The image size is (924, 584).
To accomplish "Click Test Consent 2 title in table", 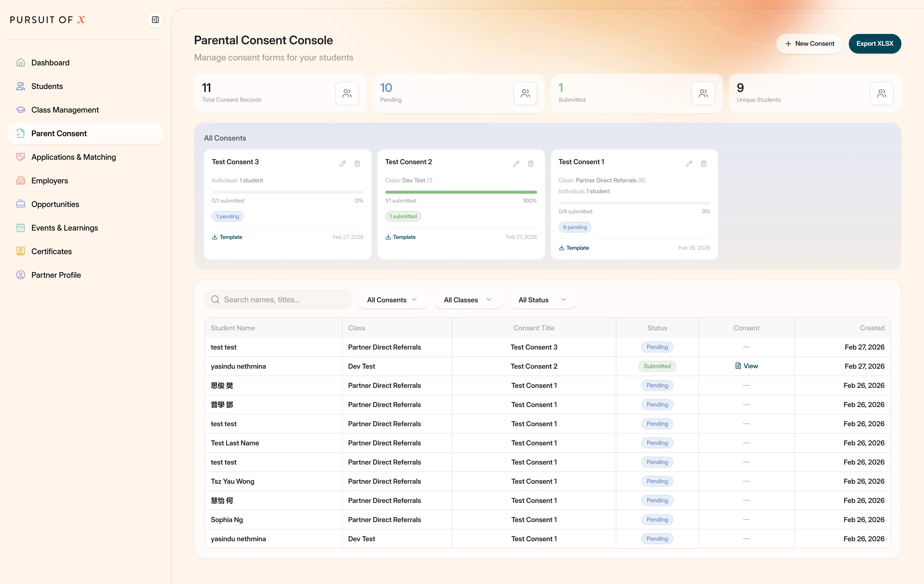I will (x=534, y=366).
